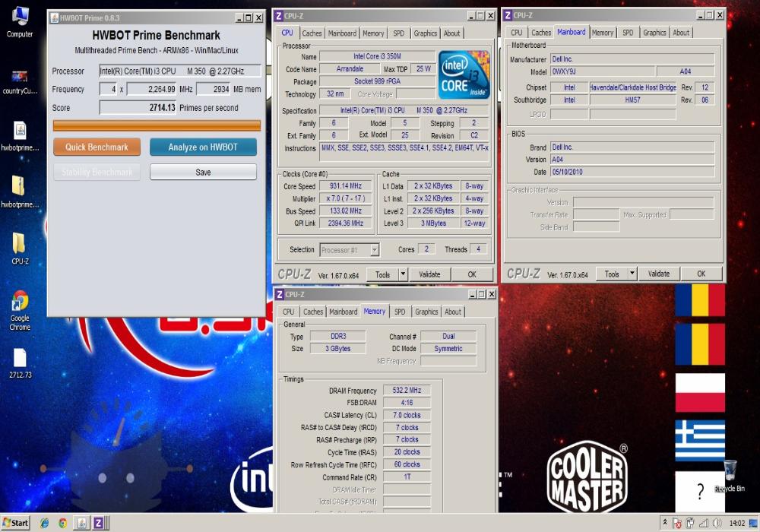Open CPU tab in the top-right CPU-Z window
The height and width of the screenshot is (532, 760).
click(516, 33)
